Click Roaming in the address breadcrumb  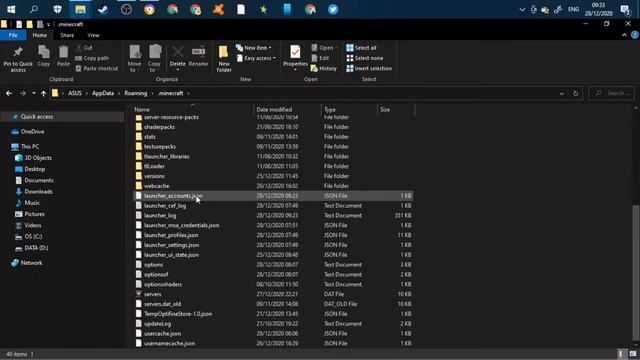point(136,93)
